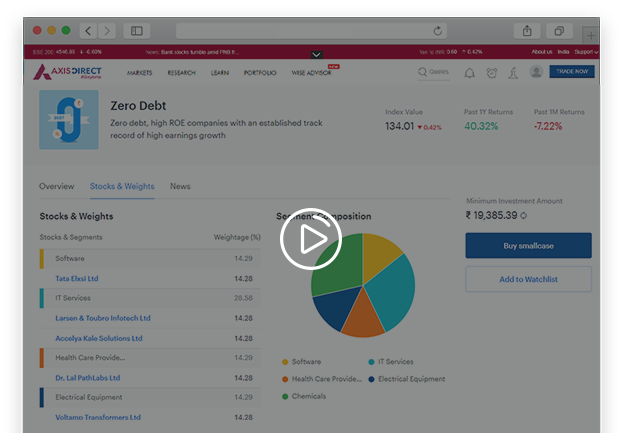Image resolution: width=622 pixels, height=433 pixels.
Task: Play the video overlay button
Action: (x=311, y=239)
